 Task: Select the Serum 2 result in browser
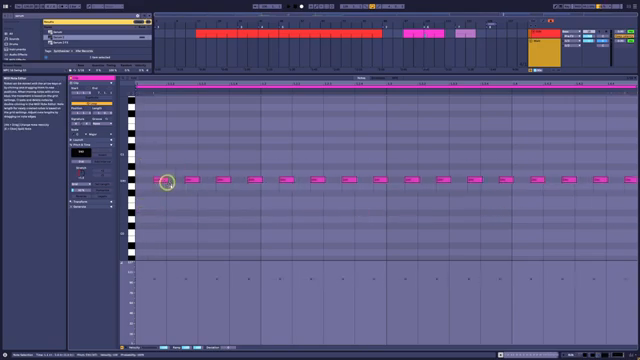[97, 37]
